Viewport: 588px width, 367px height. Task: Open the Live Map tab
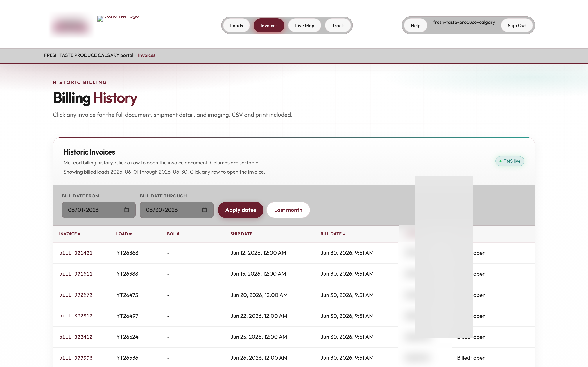[304, 26]
